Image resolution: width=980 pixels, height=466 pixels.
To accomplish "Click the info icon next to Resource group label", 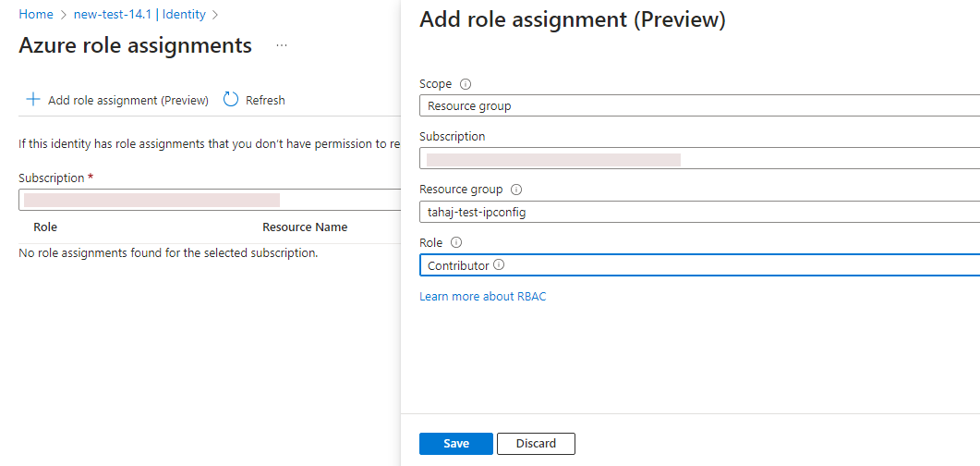I will point(516,189).
